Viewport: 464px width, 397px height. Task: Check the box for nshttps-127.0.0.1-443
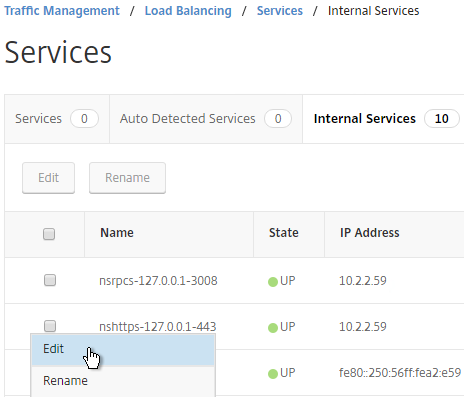[50, 326]
